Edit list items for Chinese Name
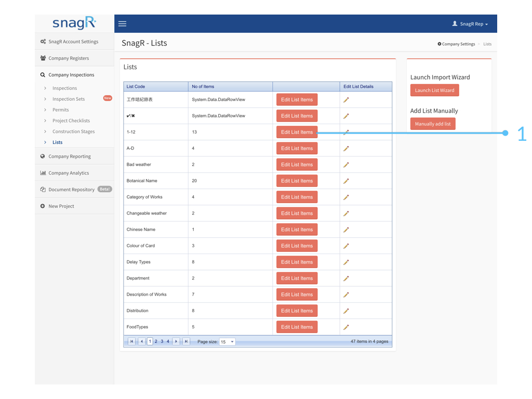 pos(297,230)
